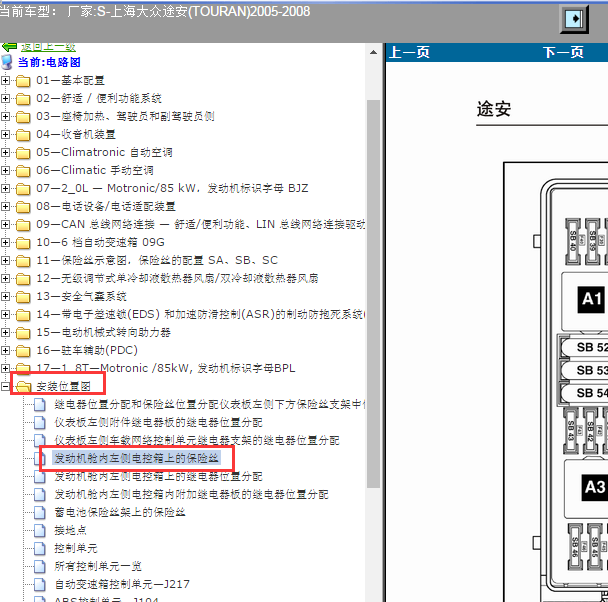The width and height of the screenshot is (608, 602).
Task: Expand the 04—收音机装置 node
Action: 5,134
